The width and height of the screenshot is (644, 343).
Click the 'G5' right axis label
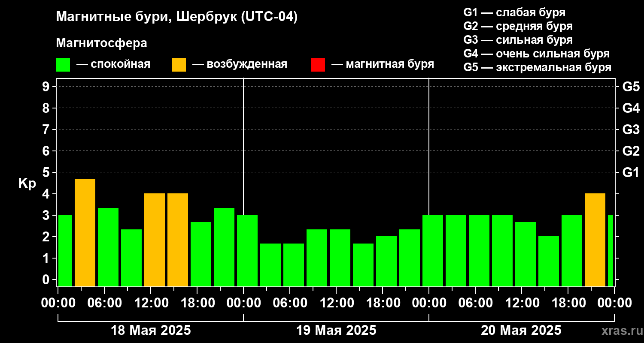click(x=631, y=87)
